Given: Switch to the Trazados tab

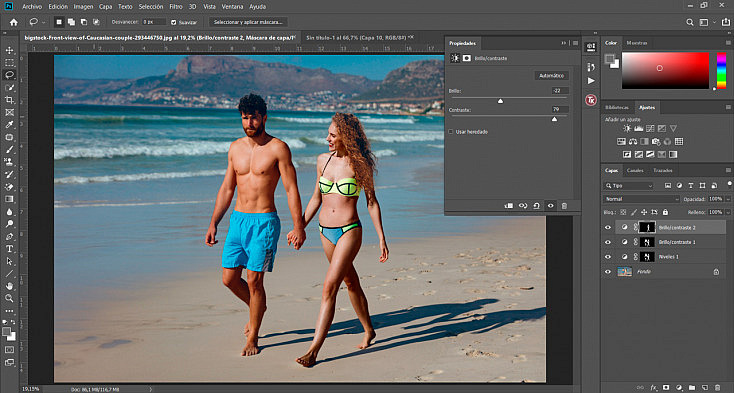Looking at the screenshot, I should tap(663, 170).
